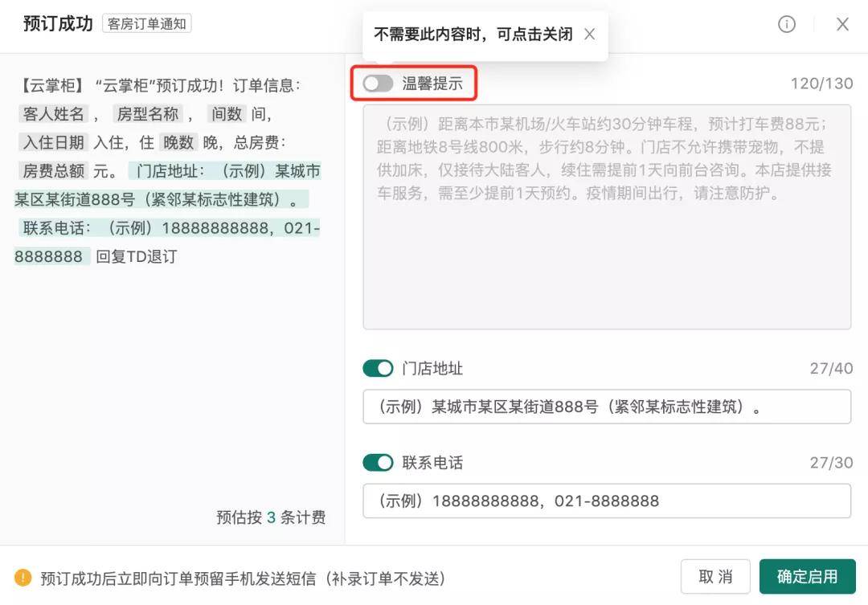Viewport: 868px width, 605px height.
Task: Click the 客房订单通知 tag label
Action: [x=147, y=24]
